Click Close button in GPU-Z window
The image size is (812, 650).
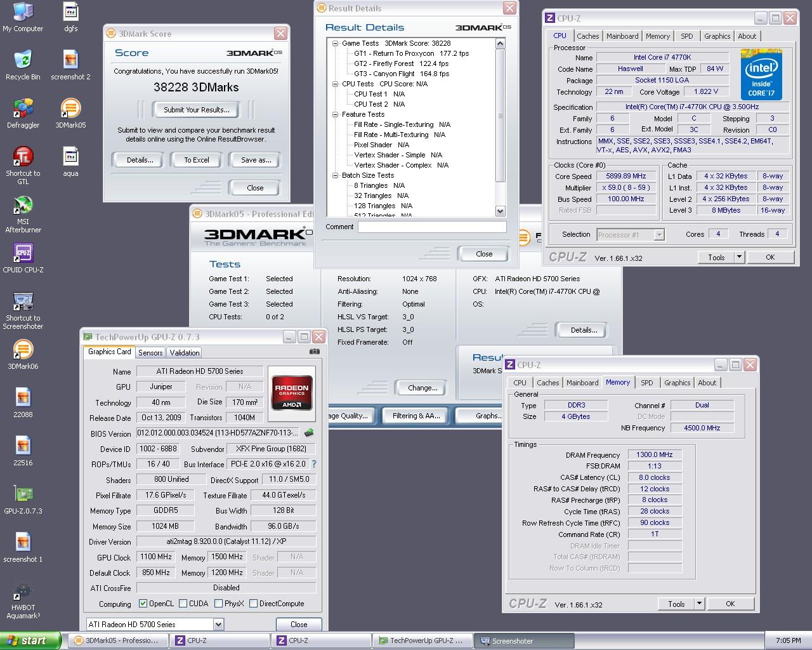[x=299, y=624]
